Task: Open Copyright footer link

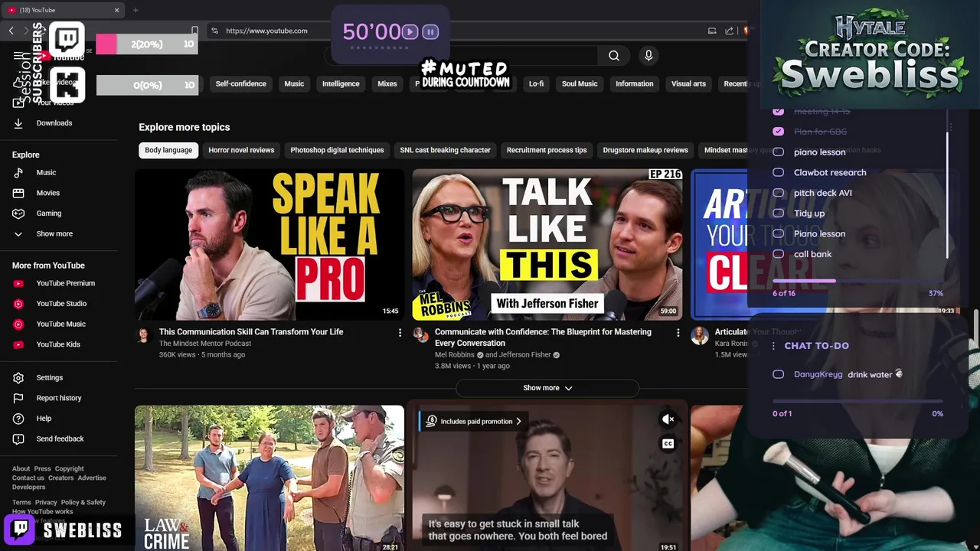Action: pos(69,469)
